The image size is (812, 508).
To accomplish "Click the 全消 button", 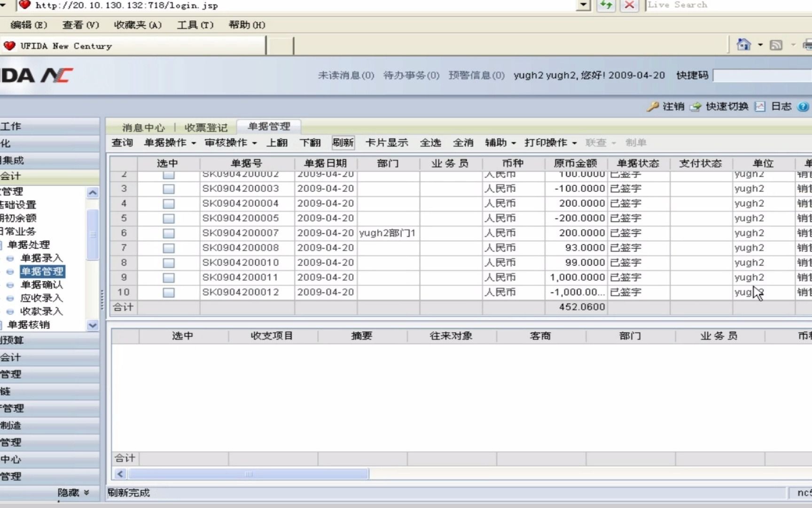I will (x=463, y=143).
